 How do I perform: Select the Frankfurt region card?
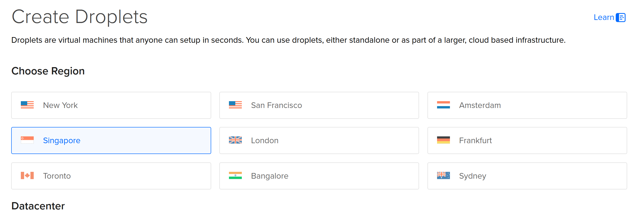[527, 141]
